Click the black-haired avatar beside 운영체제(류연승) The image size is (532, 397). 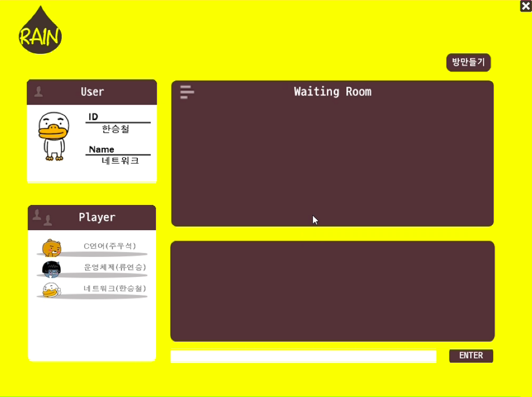(x=51, y=269)
